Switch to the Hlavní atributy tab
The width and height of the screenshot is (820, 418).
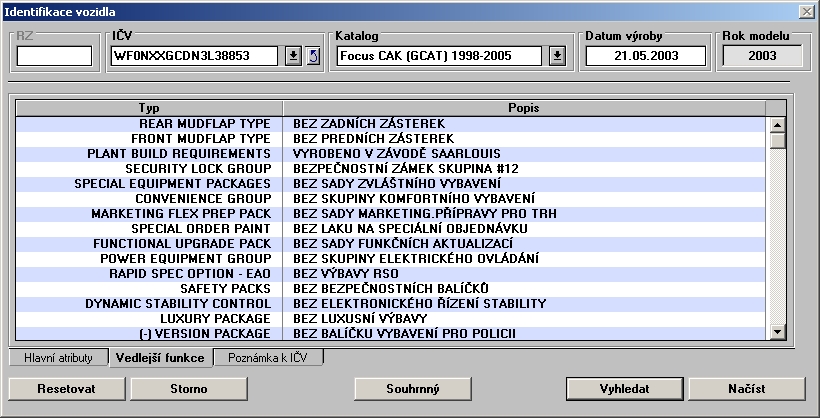tap(58, 357)
